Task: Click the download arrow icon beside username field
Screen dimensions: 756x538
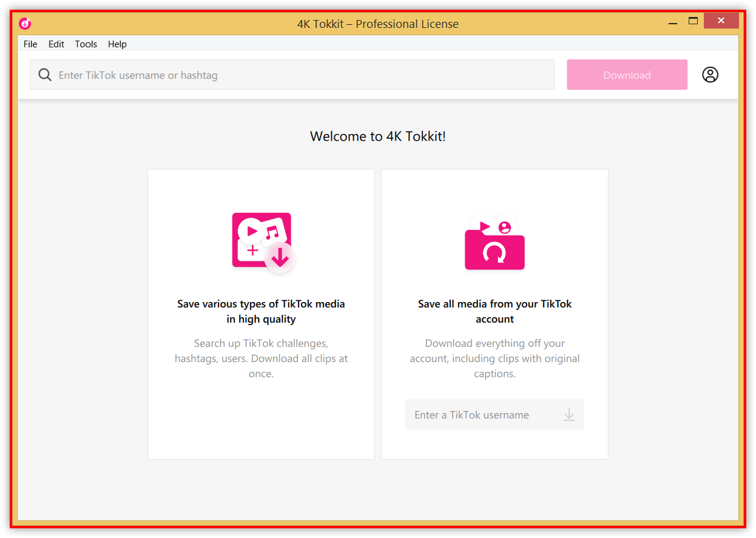Action: [569, 414]
